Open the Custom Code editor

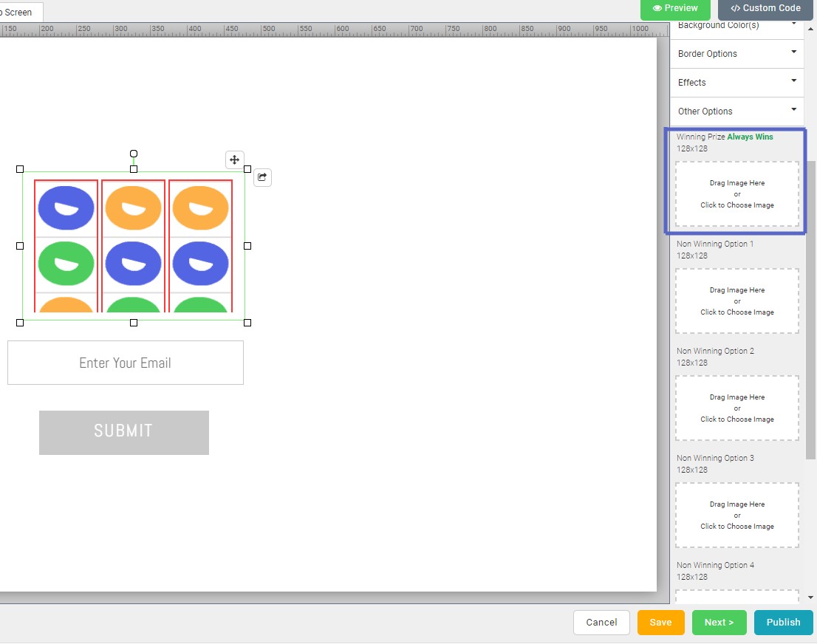click(765, 8)
